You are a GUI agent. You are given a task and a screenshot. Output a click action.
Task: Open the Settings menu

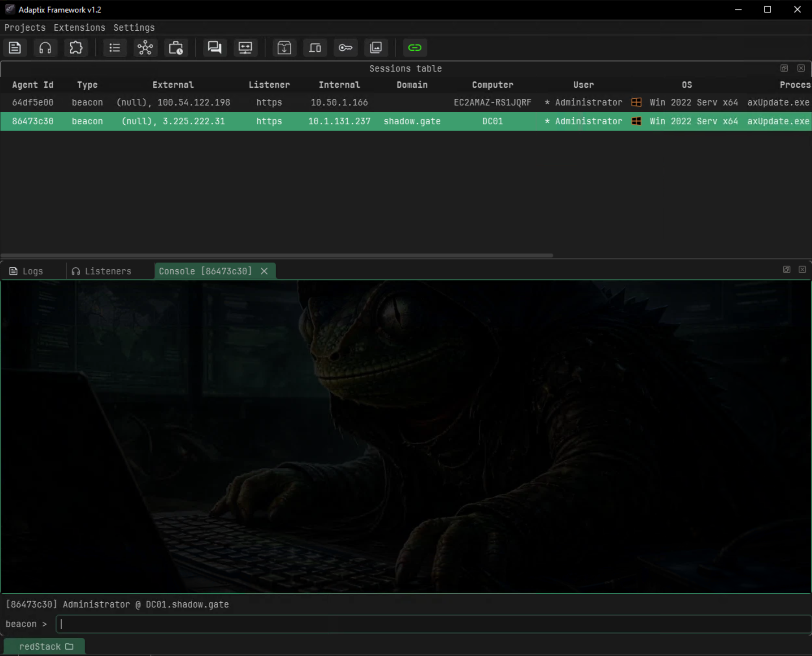click(x=134, y=28)
